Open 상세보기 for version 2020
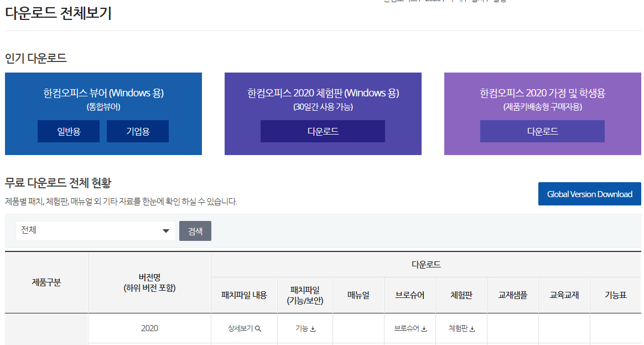The width and height of the screenshot is (644, 345). pyautogui.click(x=245, y=328)
